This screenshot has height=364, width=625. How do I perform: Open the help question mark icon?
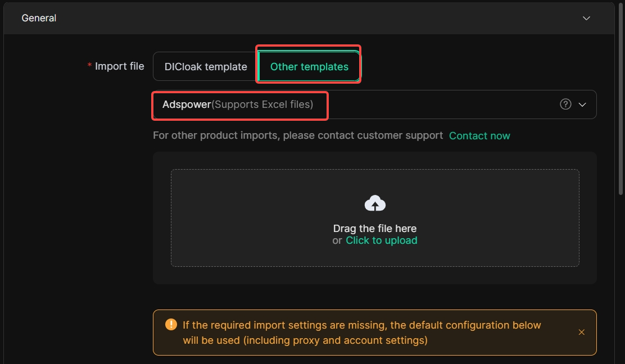(x=565, y=104)
